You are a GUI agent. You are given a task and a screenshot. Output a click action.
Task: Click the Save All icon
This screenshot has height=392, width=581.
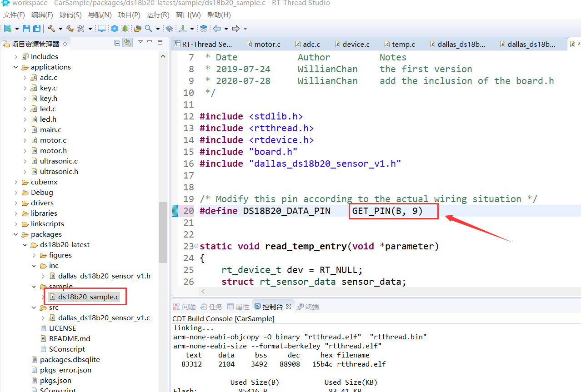coord(37,29)
